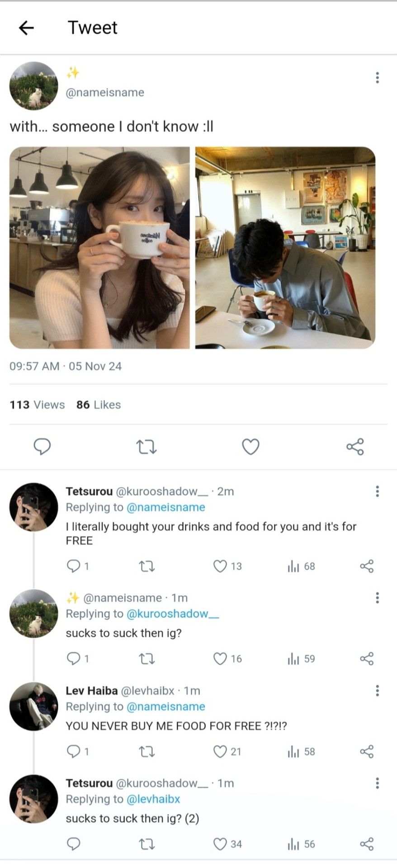Screen dimensions: 397x868
Task: Tap the back arrow in header
Action: coord(26,28)
